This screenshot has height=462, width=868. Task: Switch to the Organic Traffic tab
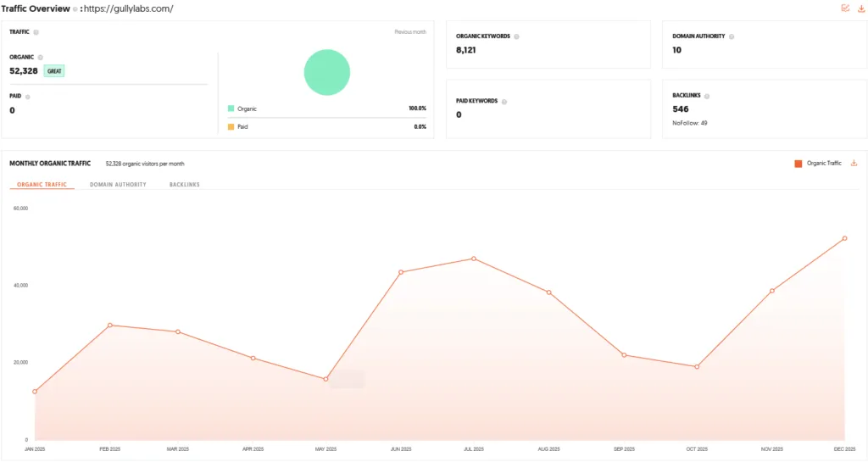pyautogui.click(x=42, y=185)
